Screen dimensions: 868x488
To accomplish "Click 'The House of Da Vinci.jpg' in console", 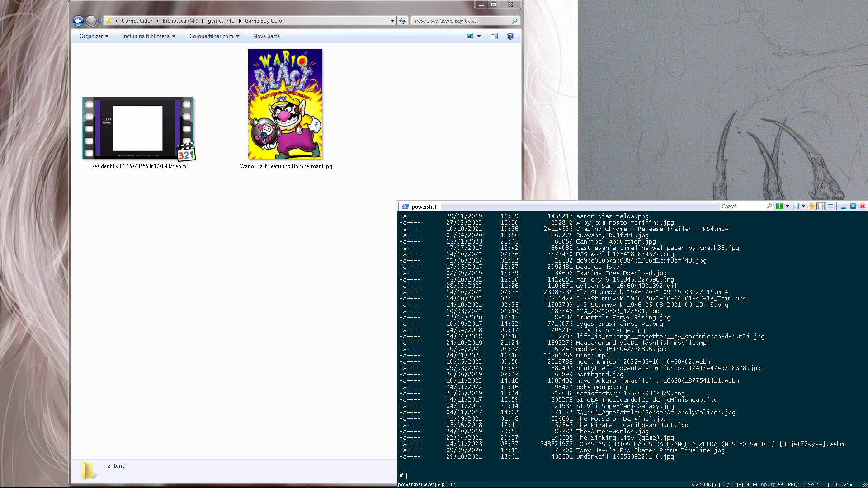I will tap(621, 419).
